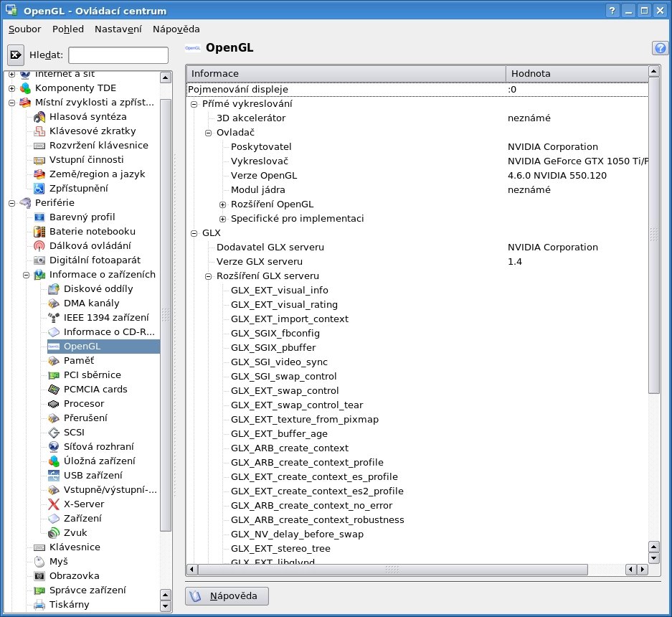Click the blue help icon beside the OpenGL header

(660, 48)
